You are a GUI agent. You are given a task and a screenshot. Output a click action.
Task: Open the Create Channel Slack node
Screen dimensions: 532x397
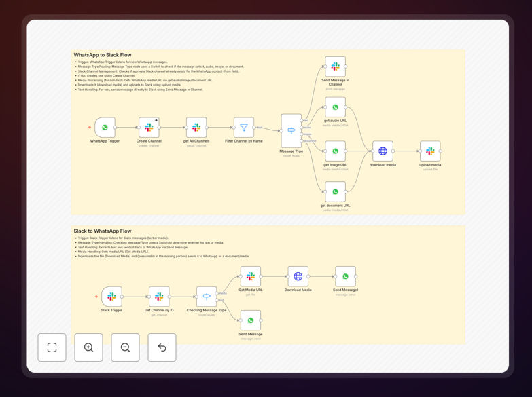pyautogui.click(x=149, y=128)
